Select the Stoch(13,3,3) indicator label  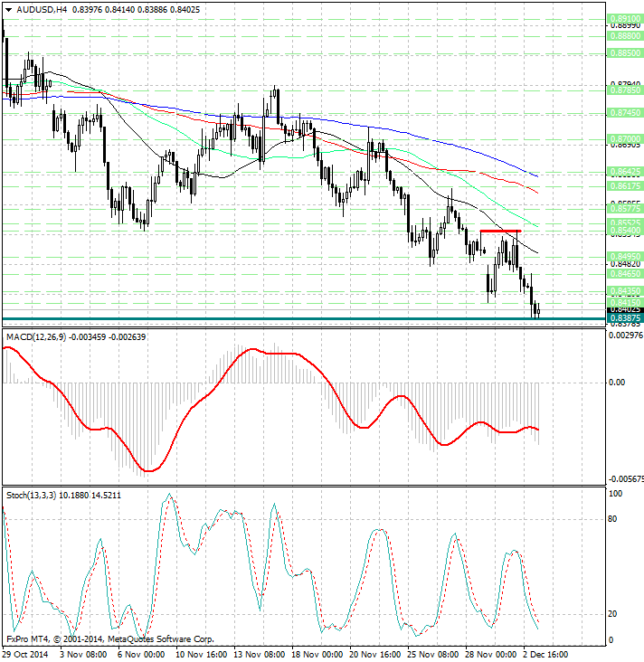coord(34,495)
